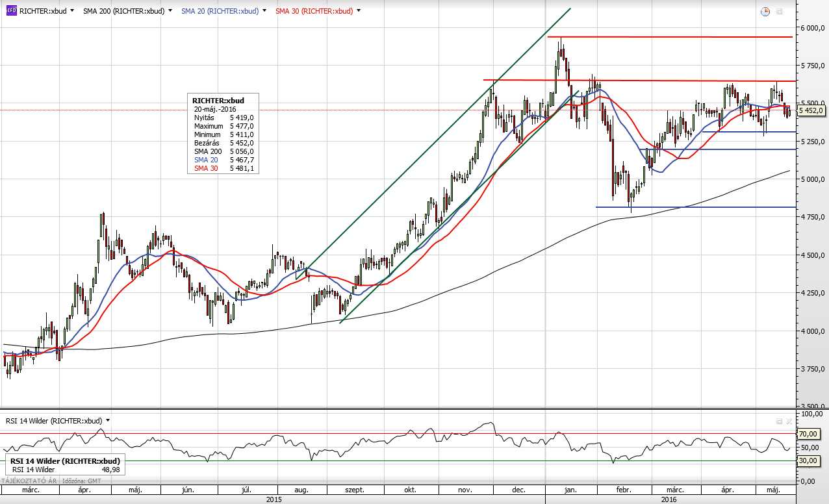Screen dimensions: 829x504
Task: Maximize the RSI indicator panel
Action: (780, 421)
